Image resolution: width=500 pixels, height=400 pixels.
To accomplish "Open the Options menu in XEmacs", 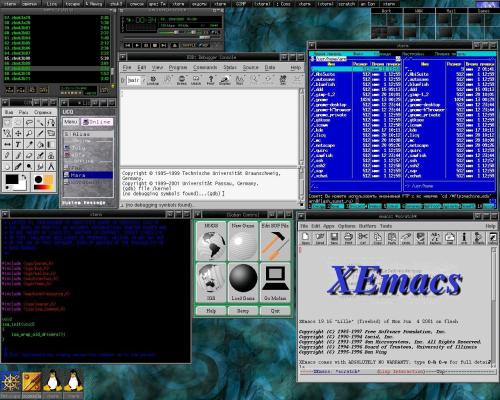I will click(346, 226).
